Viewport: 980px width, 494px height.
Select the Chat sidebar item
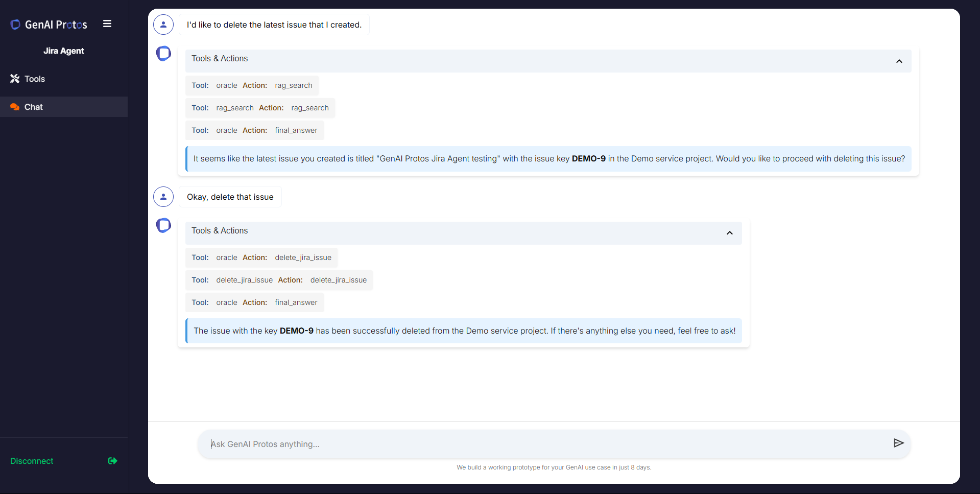pyautogui.click(x=64, y=107)
